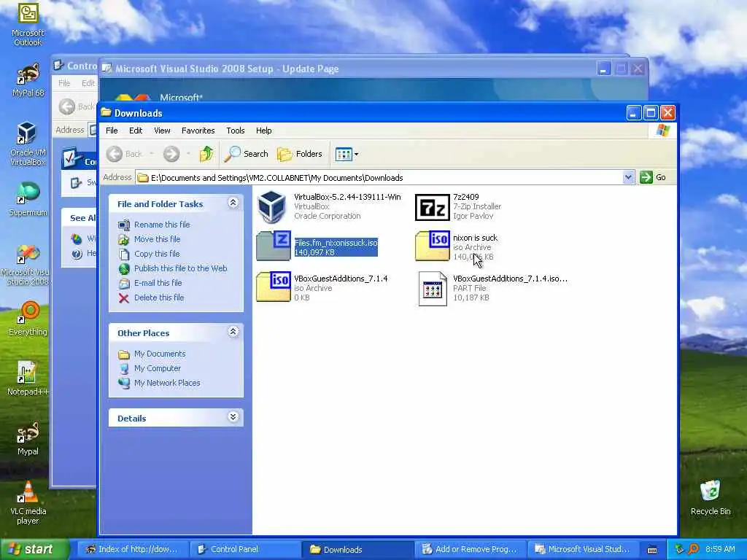Click the address bar path field
The width and height of the screenshot is (747, 560).
pyautogui.click(x=379, y=178)
